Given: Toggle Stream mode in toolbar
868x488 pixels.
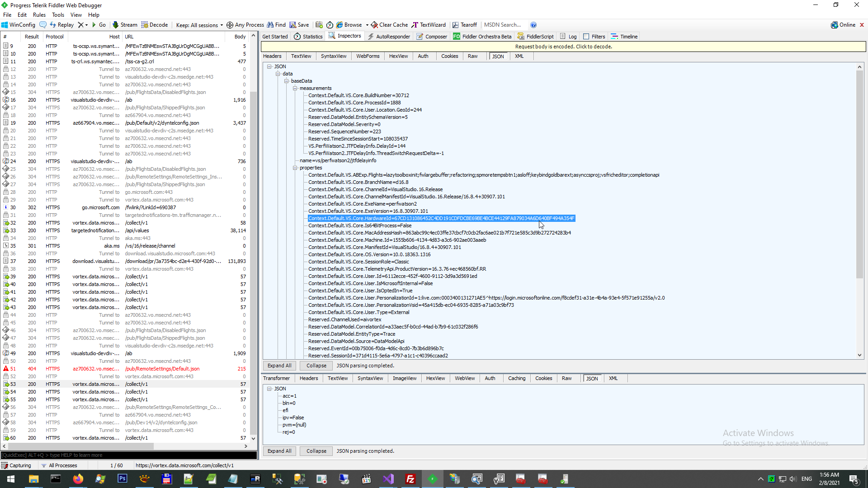Looking at the screenshot, I should [x=125, y=25].
